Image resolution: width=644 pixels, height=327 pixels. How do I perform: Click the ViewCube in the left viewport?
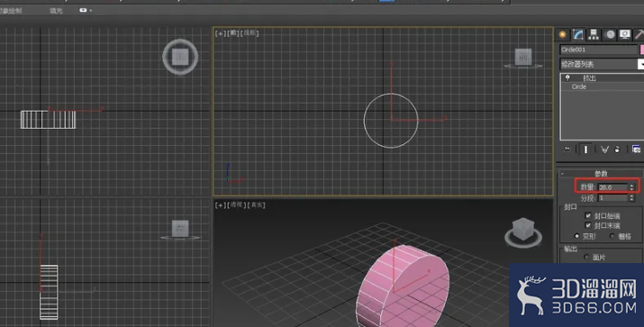tap(180, 229)
